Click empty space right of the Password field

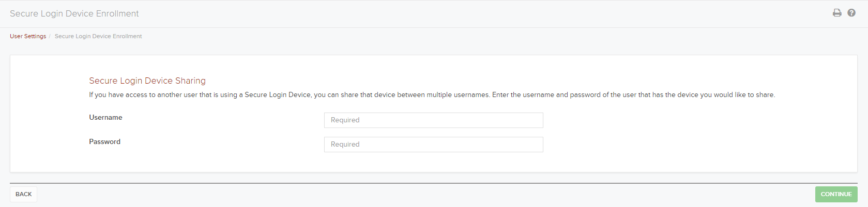[x=672, y=145]
